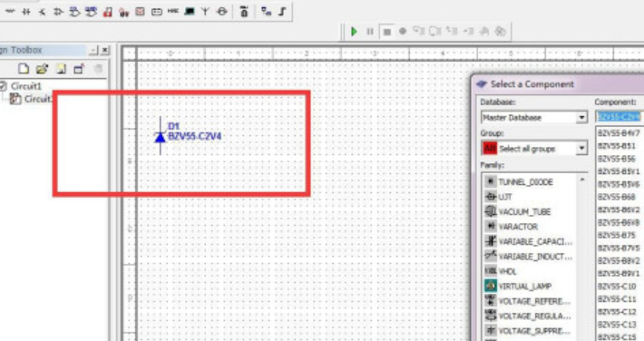Open the CMOS component group
644x341 pixels.
pyautogui.click(x=91, y=12)
